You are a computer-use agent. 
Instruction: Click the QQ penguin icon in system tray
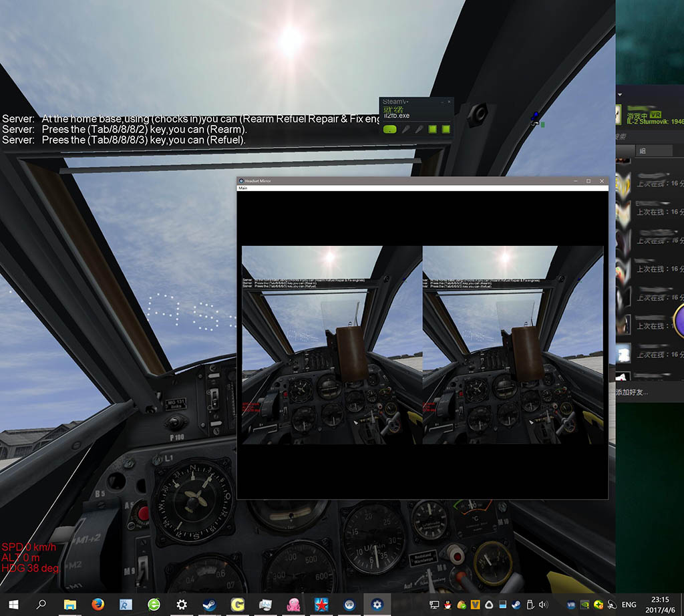click(448, 605)
